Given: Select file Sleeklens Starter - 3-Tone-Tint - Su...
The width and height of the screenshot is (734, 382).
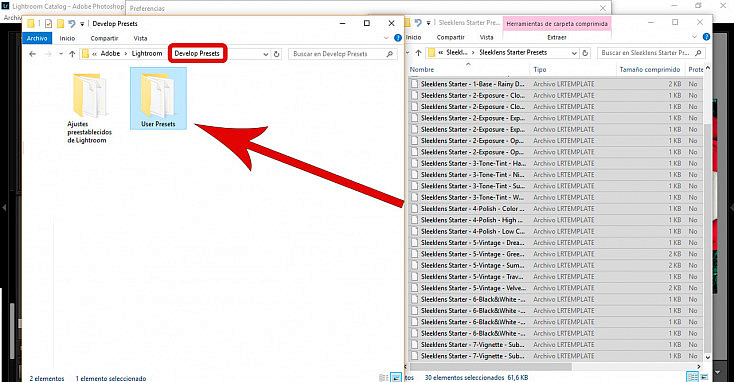Looking at the screenshot, I should (x=473, y=186).
